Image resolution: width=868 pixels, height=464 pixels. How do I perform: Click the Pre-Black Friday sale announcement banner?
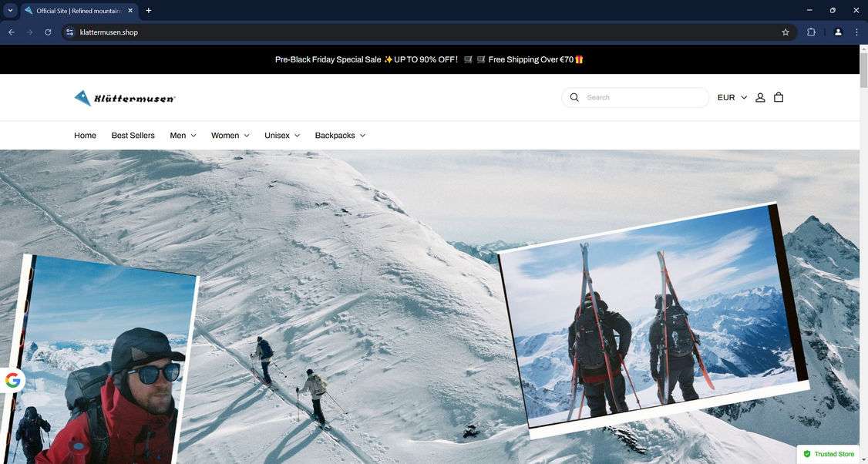tap(429, 59)
